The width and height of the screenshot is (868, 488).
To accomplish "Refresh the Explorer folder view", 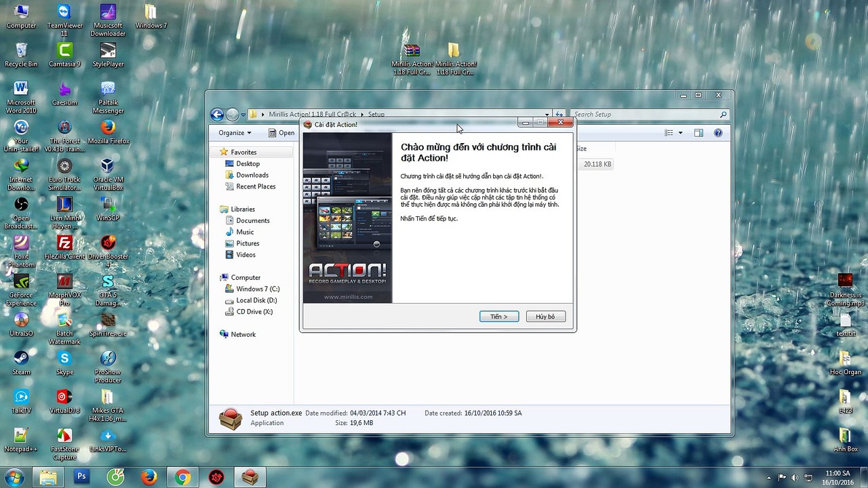I will (x=559, y=115).
